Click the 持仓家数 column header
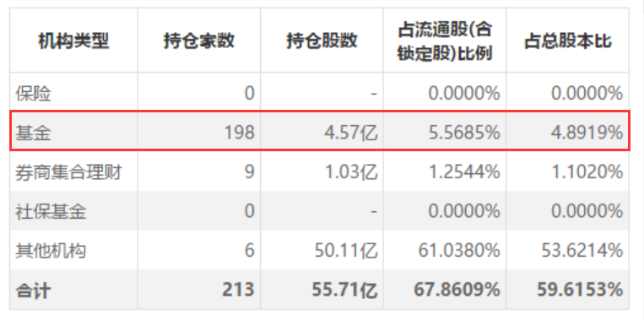The image size is (644, 321). point(199,41)
